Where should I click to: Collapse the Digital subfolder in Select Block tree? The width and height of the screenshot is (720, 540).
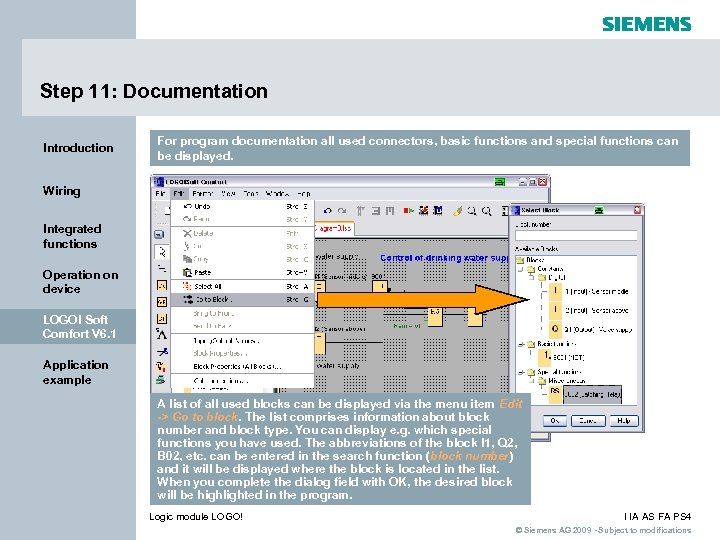pos(532,277)
